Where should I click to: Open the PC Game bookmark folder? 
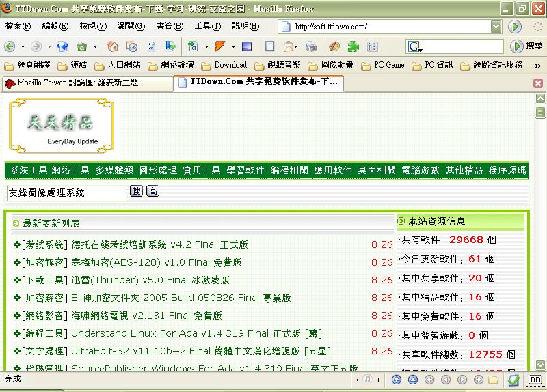click(x=383, y=65)
